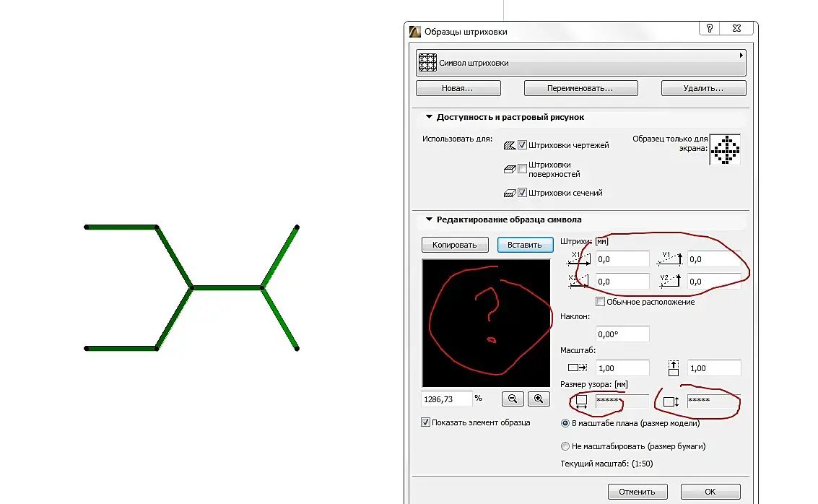Image resolution: width=818 pixels, height=504 pixels.
Task: Click the X1 offset icon
Action: (578, 258)
